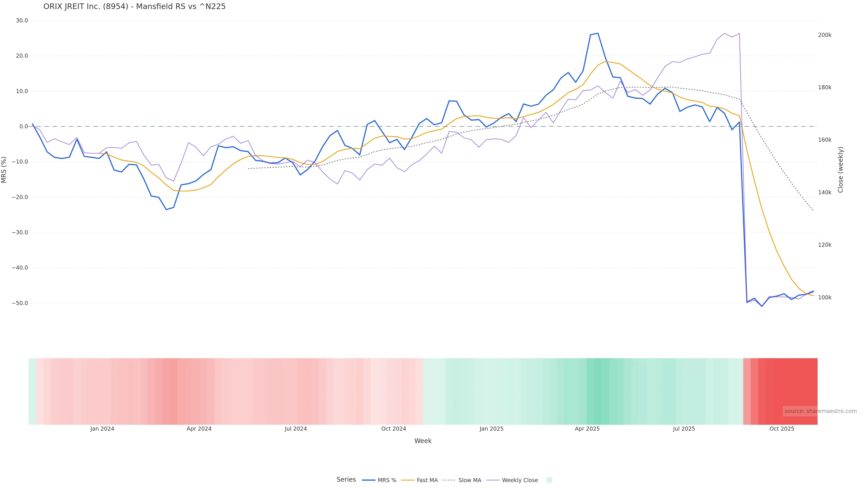This screenshot has height=488, width=868.
Task: Click the Close (weekly) right-axis title
Action: pos(840,170)
